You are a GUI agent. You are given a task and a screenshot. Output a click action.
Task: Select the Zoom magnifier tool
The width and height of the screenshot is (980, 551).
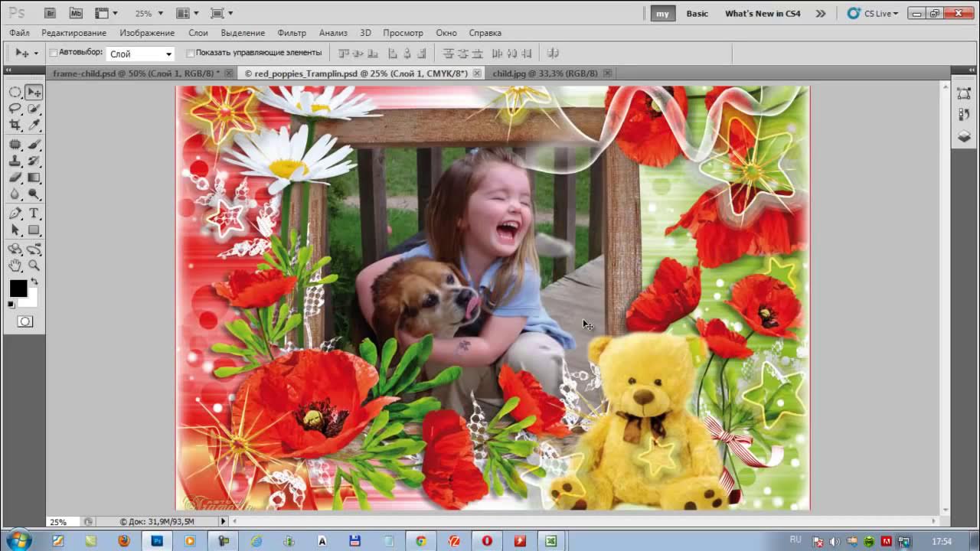[x=34, y=266]
